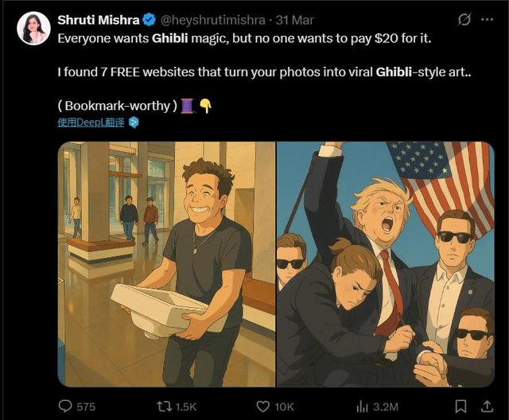Screen dimensions: 509x420
Task: Click the reply speech-bubble icon
Action: pyautogui.click(x=65, y=406)
